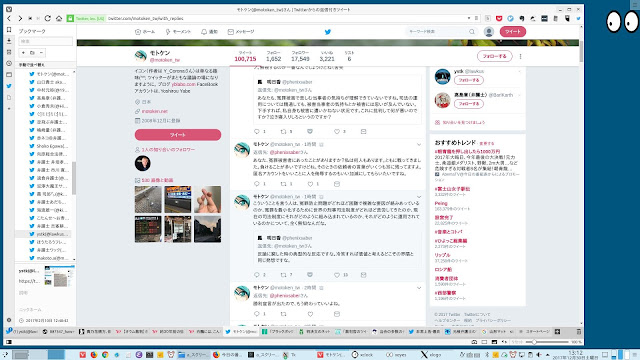Select the いいね tab 3,221
Viewport: 640px width, 360px height.
click(x=327, y=56)
